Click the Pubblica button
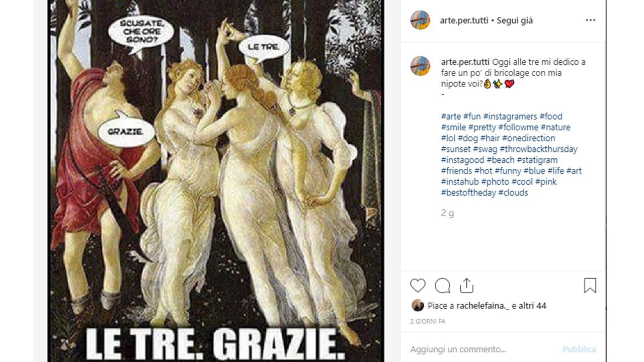644x362 pixels. [579, 349]
